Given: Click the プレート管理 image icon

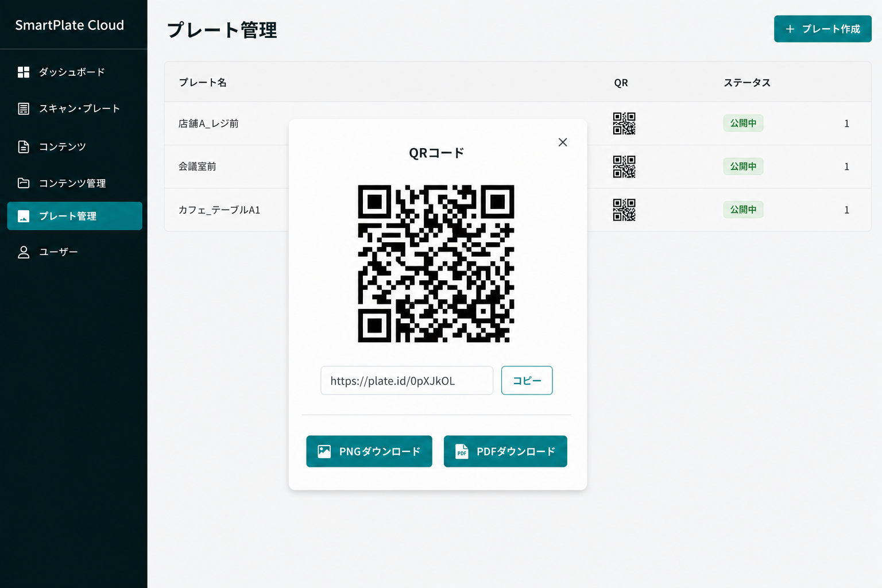Looking at the screenshot, I should coord(24,216).
